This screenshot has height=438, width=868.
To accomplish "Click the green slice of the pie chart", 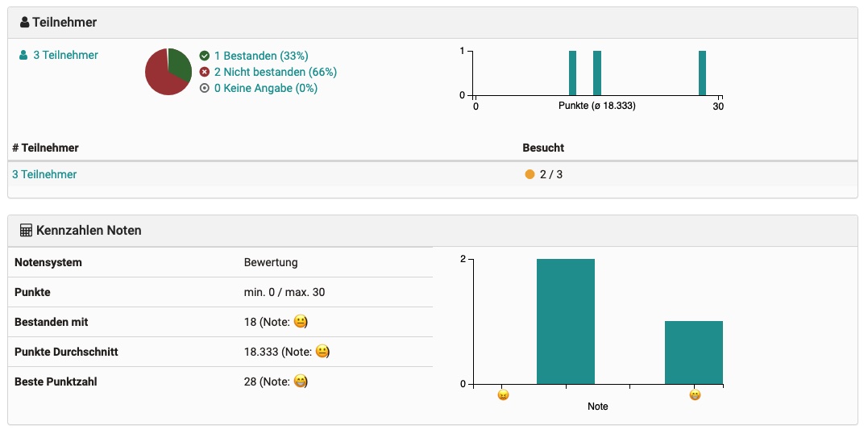I will point(181,65).
